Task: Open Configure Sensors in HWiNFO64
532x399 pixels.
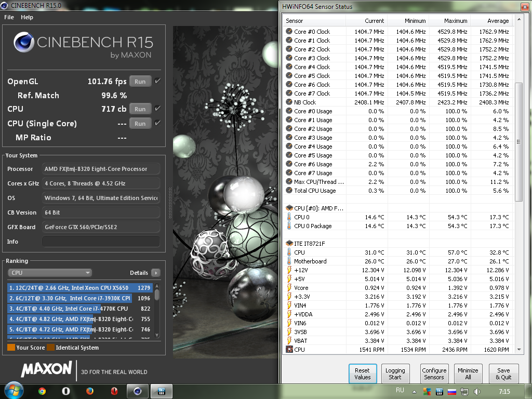Action: (x=434, y=374)
